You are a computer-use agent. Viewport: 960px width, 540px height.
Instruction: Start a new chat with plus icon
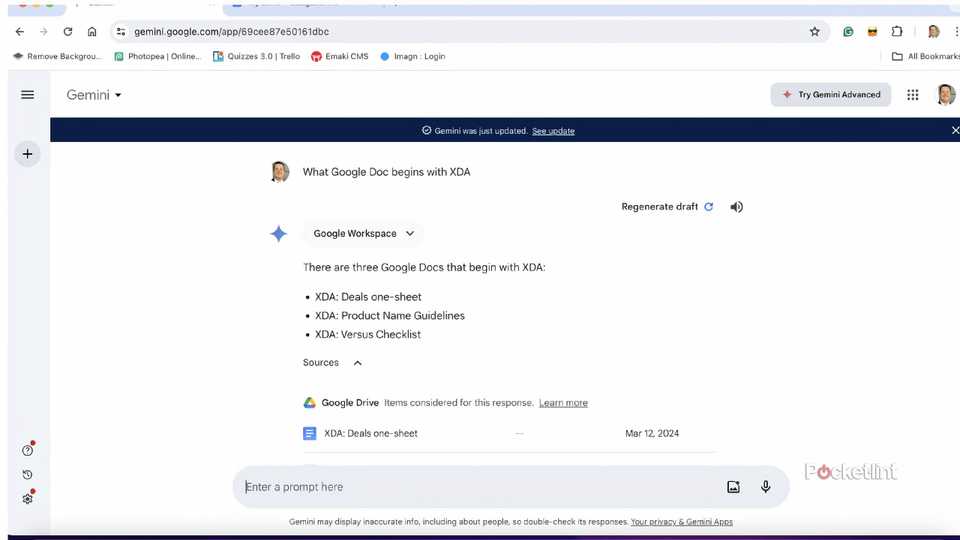[x=27, y=154]
